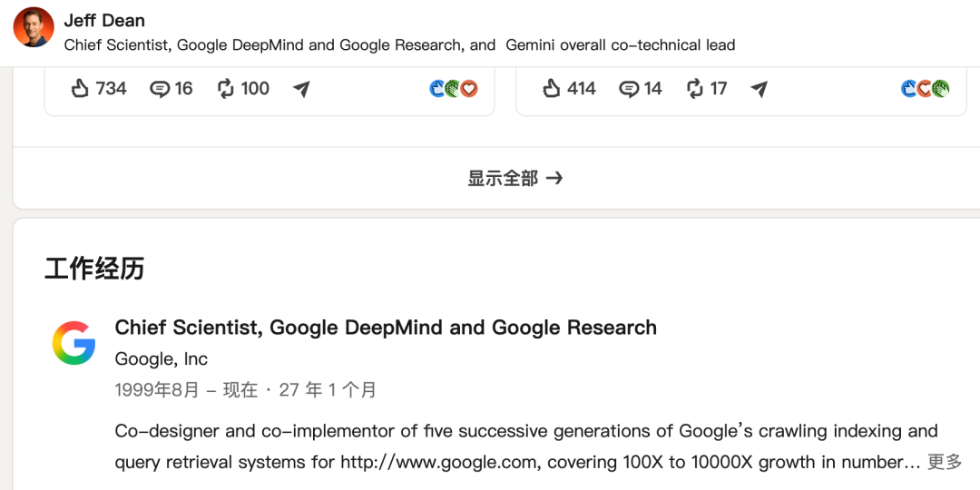Expand the job description with 更多

(x=945, y=463)
